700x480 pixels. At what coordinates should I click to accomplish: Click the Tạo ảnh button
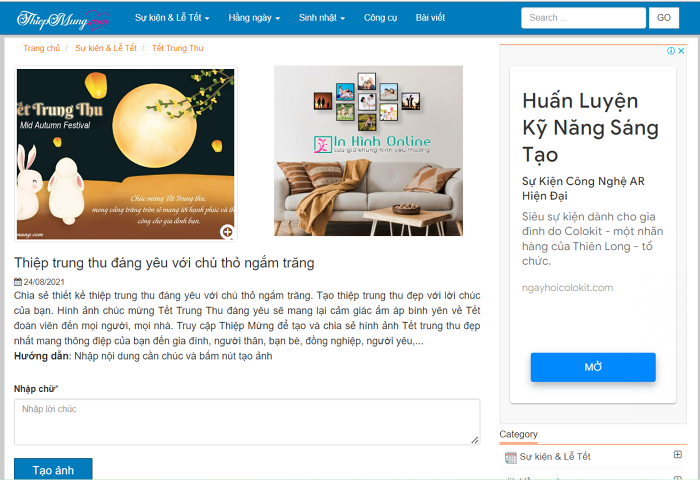click(53, 469)
